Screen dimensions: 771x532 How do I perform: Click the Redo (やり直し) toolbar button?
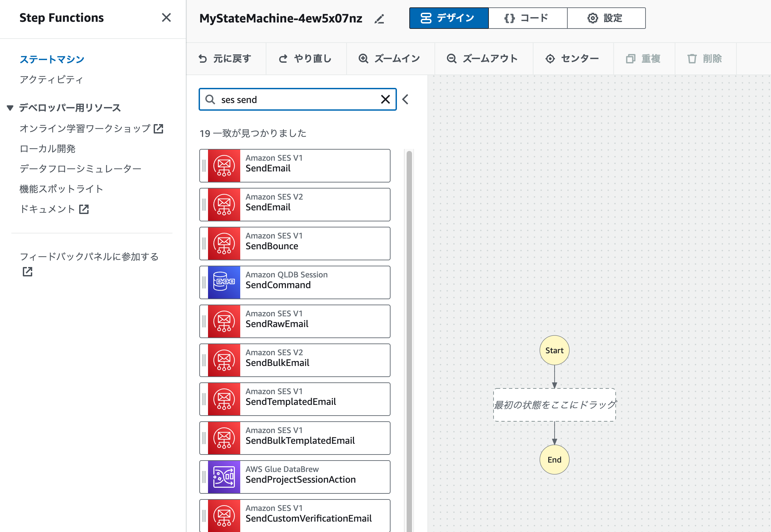pos(305,59)
